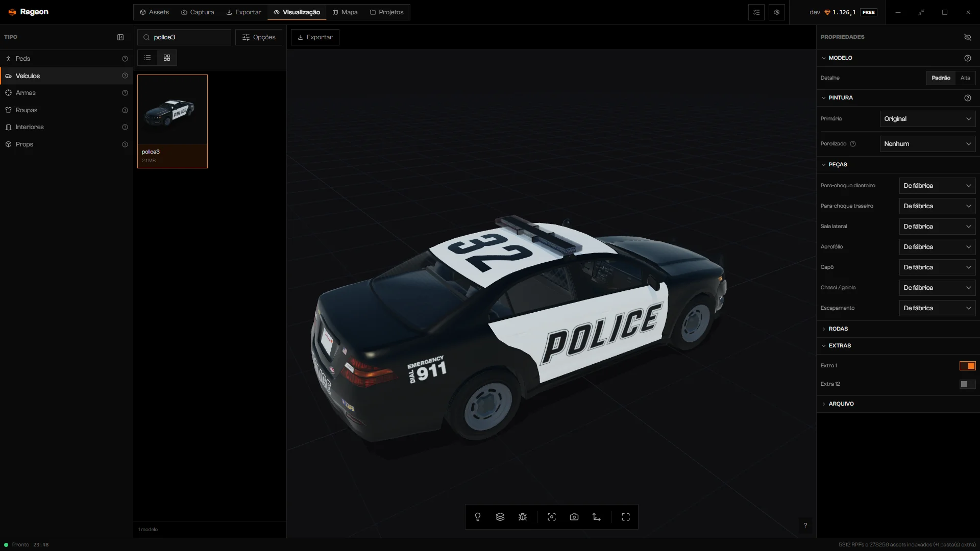Open the Captura tab

pyautogui.click(x=198, y=12)
